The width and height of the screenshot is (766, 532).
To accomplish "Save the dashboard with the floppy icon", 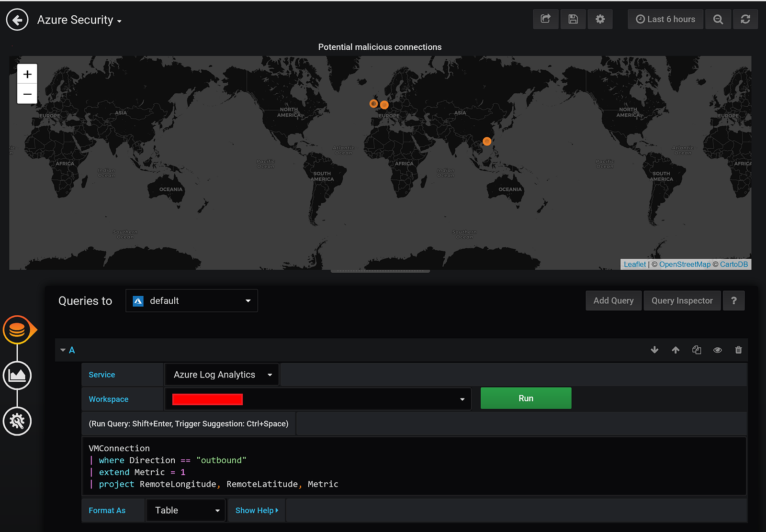I will point(573,19).
